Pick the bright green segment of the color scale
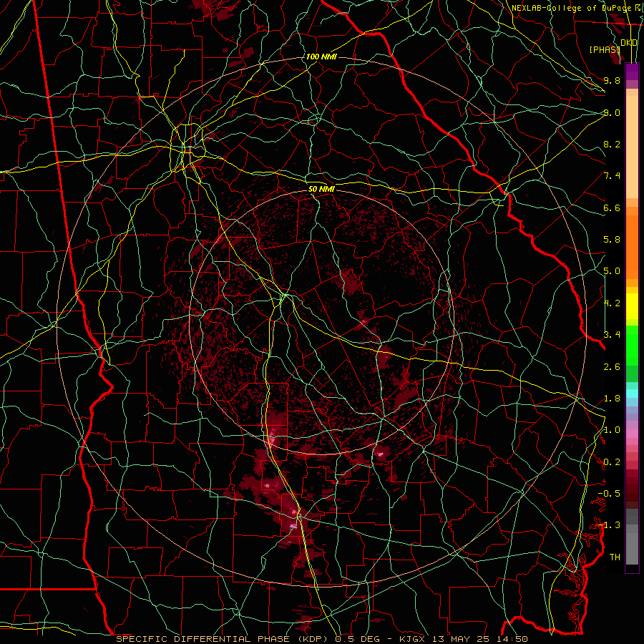 click(632, 345)
